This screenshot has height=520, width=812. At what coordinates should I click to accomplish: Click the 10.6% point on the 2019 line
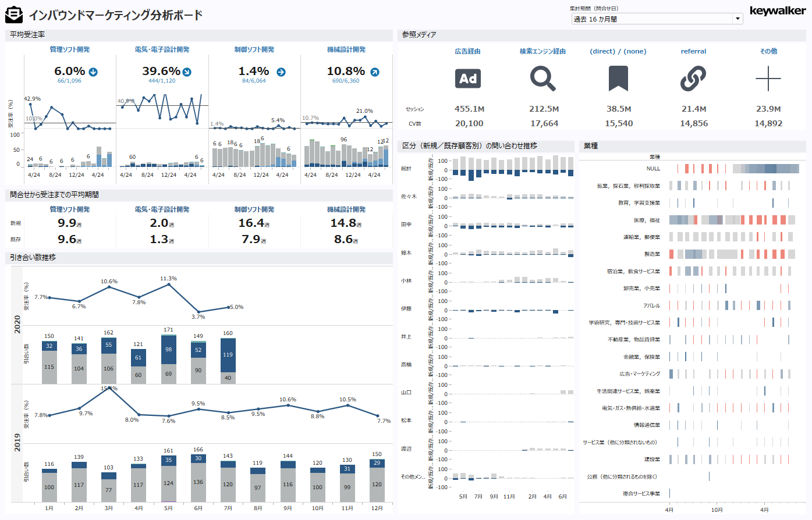pos(288,405)
